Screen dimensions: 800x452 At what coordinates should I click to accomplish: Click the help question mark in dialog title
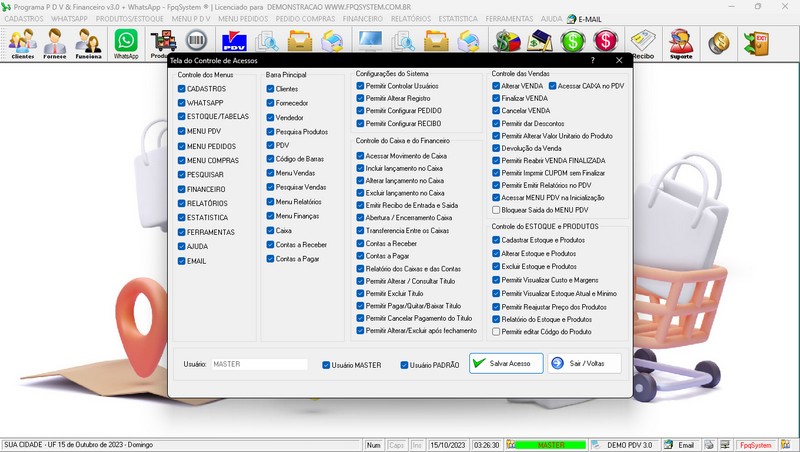(x=592, y=60)
